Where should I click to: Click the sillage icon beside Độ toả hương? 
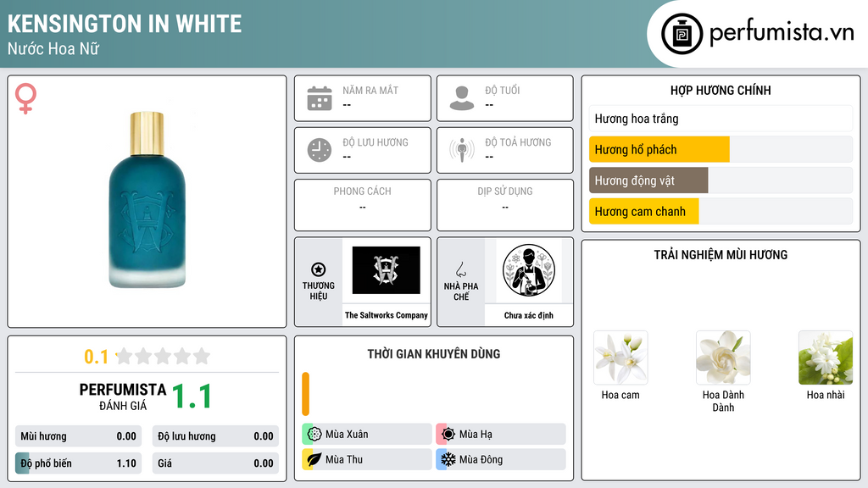462,149
